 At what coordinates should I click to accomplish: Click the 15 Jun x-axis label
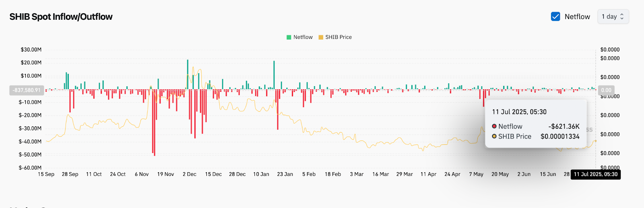pyautogui.click(x=548, y=174)
